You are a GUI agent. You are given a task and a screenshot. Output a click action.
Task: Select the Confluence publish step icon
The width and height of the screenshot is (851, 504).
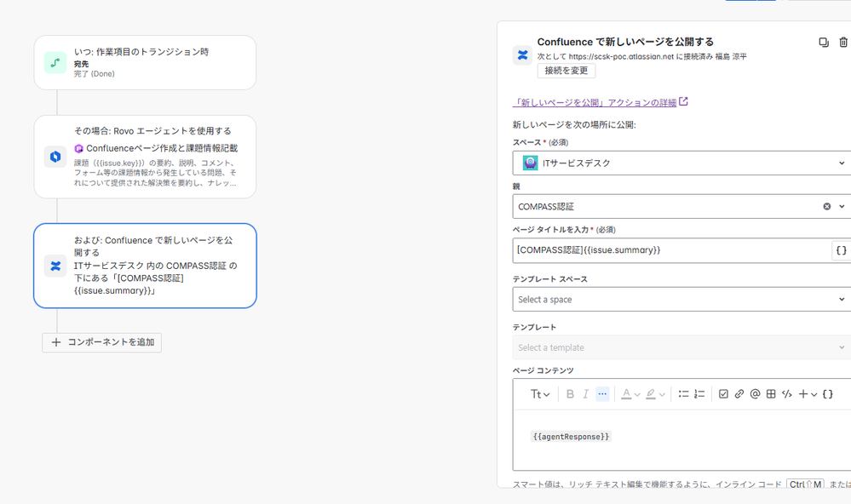(55, 266)
